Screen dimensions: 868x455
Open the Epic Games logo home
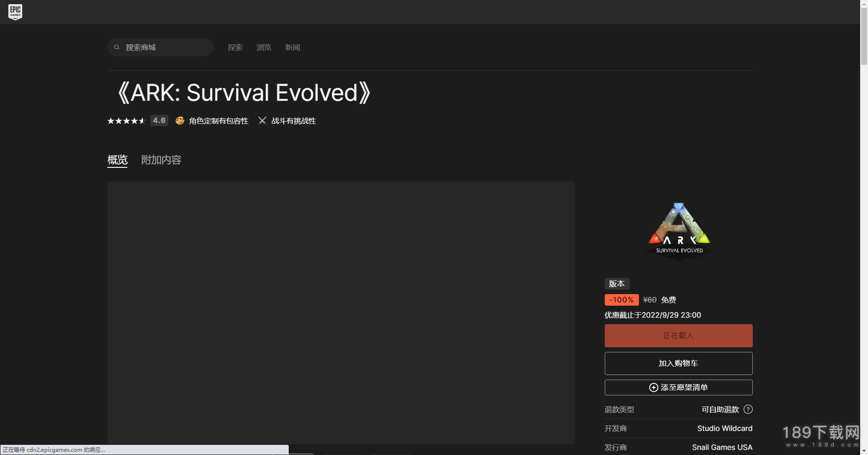click(x=15, y=12)
